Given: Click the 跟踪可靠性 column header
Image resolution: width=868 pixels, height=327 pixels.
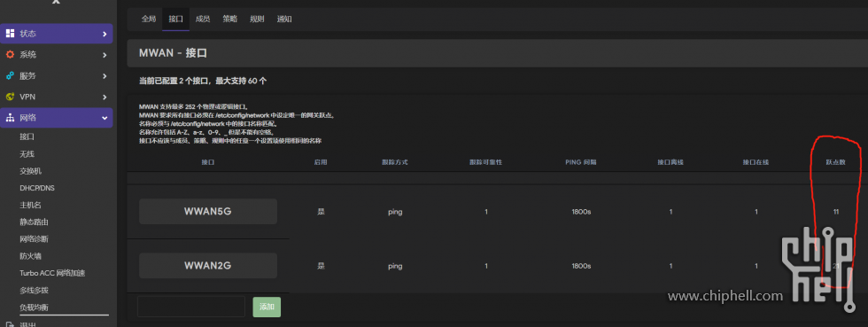Looking at the screenshot, I should click(x=486, y=162).
